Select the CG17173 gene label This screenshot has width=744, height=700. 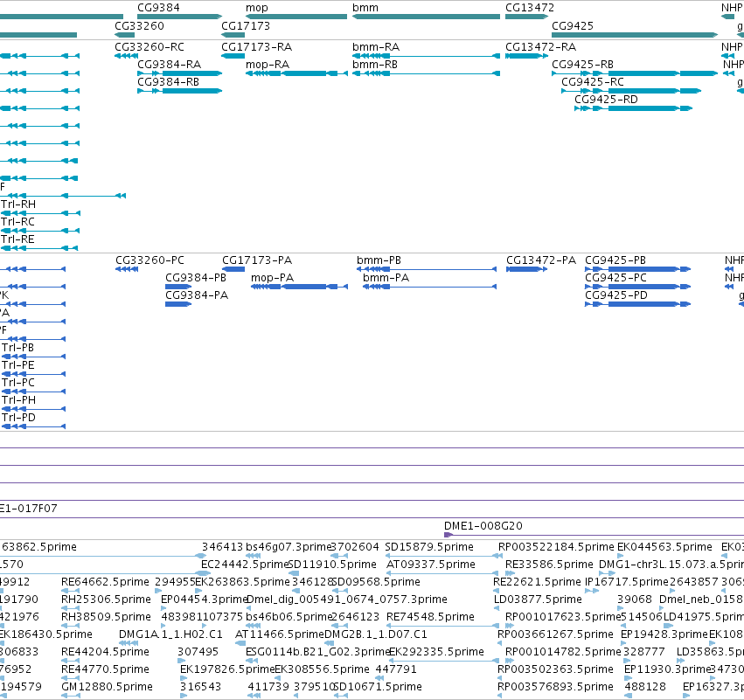(x=246, y=25)
